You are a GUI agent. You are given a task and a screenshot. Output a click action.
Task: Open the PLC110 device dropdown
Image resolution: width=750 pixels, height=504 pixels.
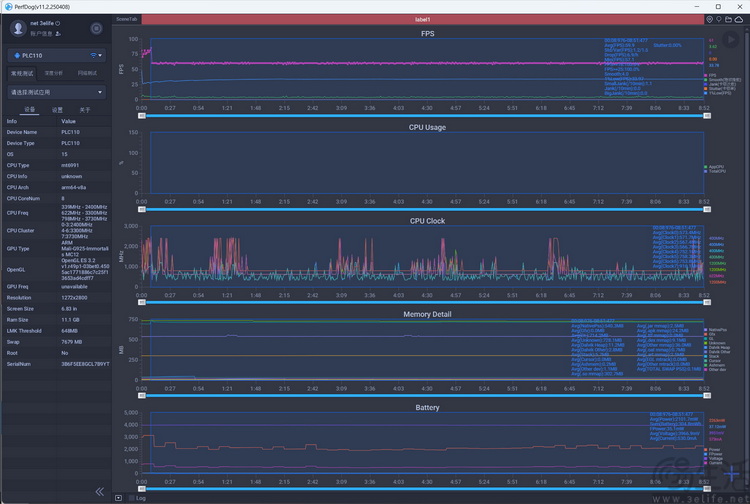tap(56, 55)
